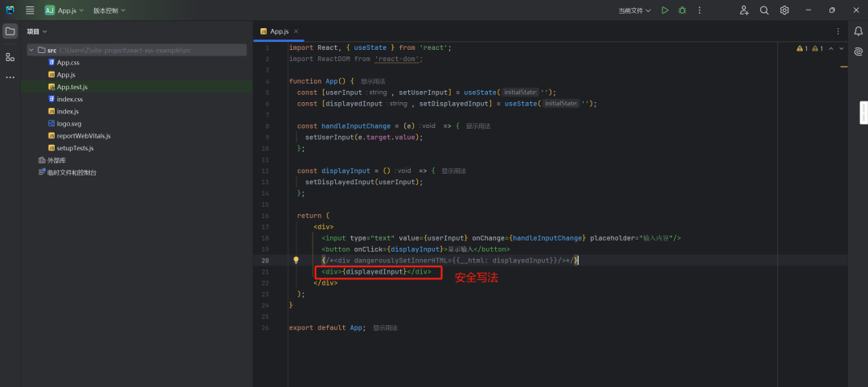Open the 版本控制 dropdown
This screenshot has height=387, width=868.
tap(109, 10)
